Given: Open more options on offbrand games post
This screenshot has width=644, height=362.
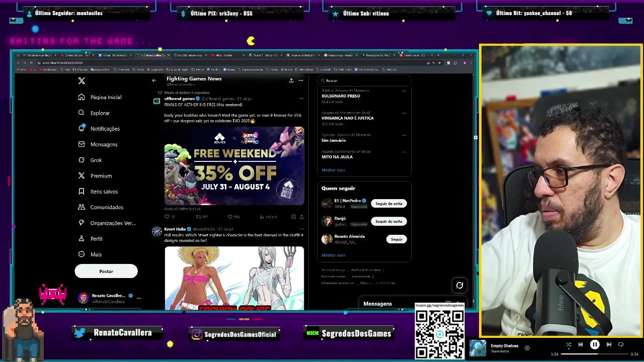Looking at the screenshot, I should pyautogui.click(x=301, y=99).
